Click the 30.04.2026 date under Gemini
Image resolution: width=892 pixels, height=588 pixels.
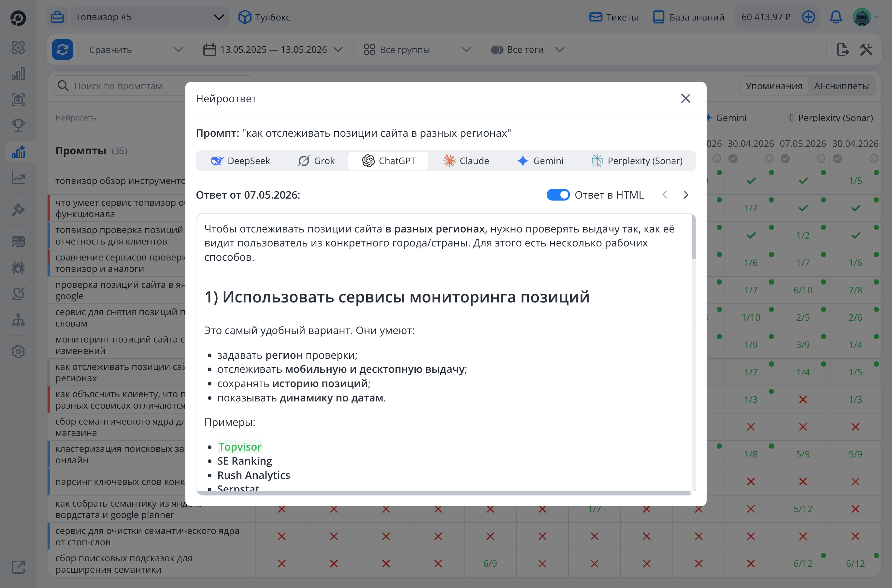pyautogui.click(x=751, y=144)
